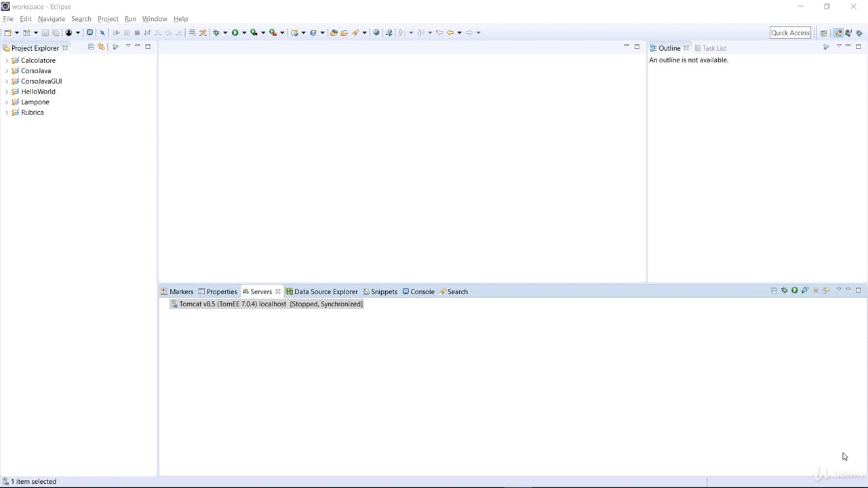Click the New file toolbar icon
Image resolution: width=868 pixels, height=488 pixels.
[x=7, y=33]
